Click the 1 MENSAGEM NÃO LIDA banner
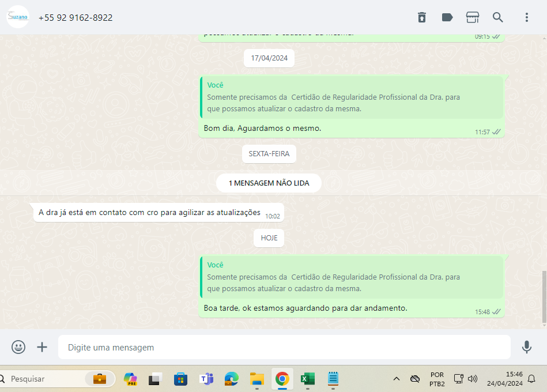 (x=269, y=183)
